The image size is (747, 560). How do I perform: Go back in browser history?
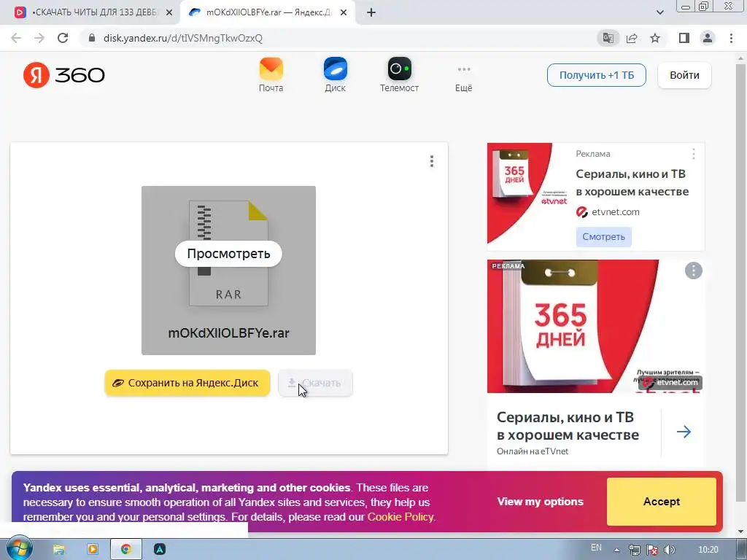tap(16, 38)
